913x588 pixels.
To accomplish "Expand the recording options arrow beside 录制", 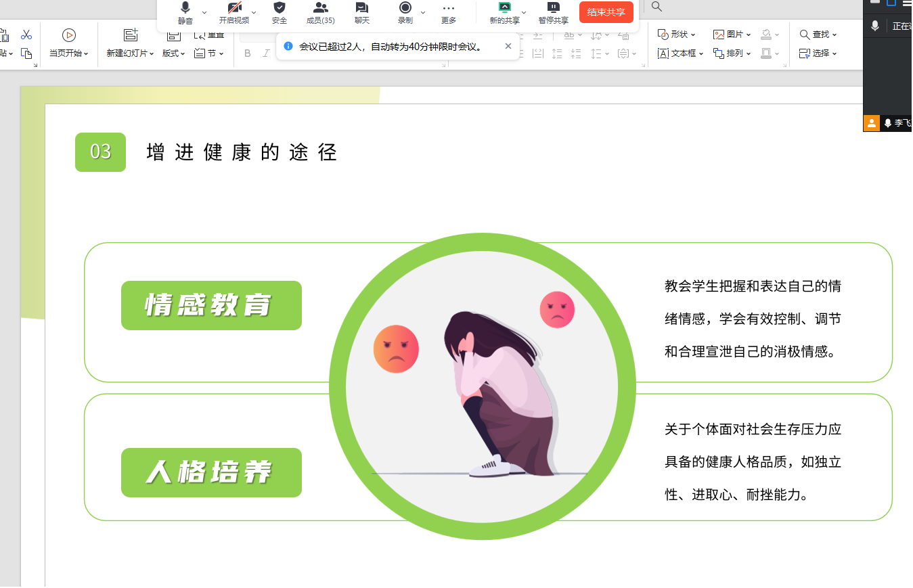I will tap(423, 12).
